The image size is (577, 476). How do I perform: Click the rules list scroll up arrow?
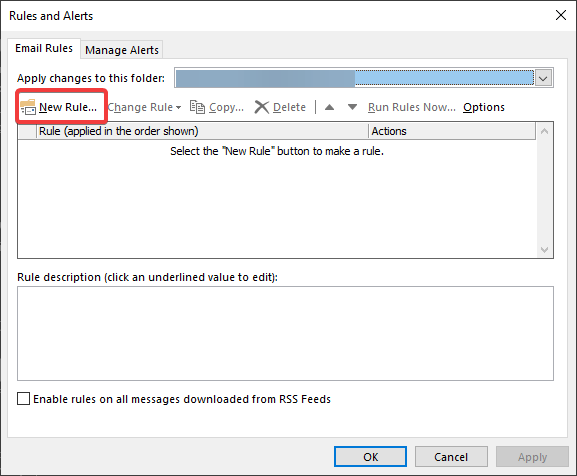coord(545,131)
